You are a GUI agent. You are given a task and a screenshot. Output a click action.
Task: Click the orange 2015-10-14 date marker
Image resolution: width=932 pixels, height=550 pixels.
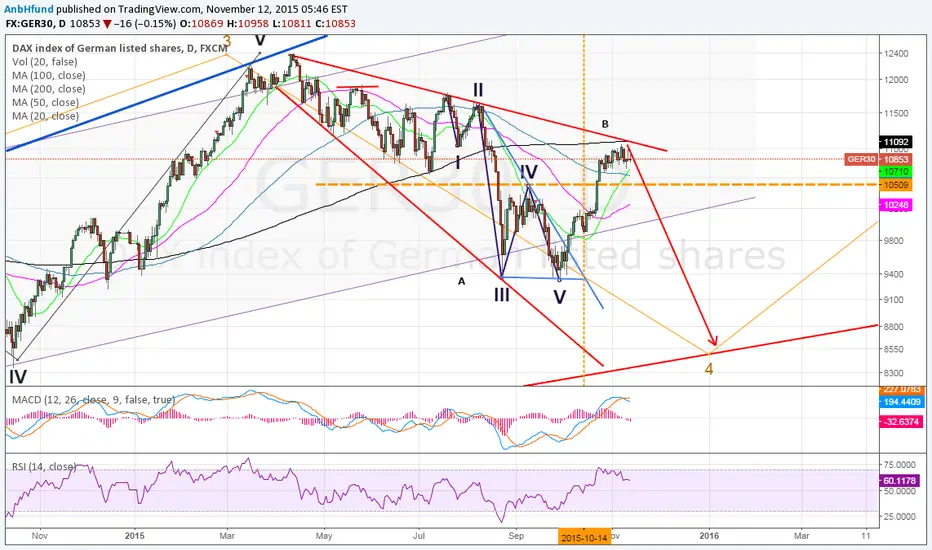tap(584, 538)
